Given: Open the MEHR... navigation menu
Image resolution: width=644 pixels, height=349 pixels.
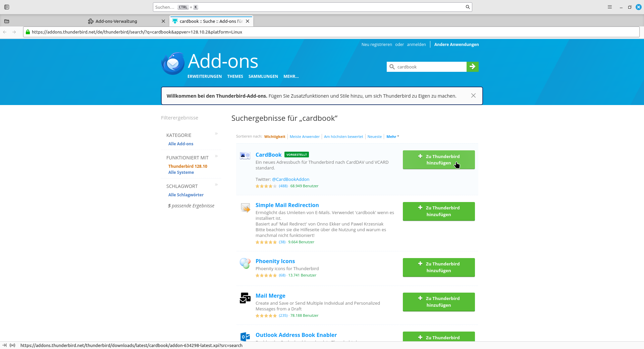Looking at the screenshot, I should (291, 77).
